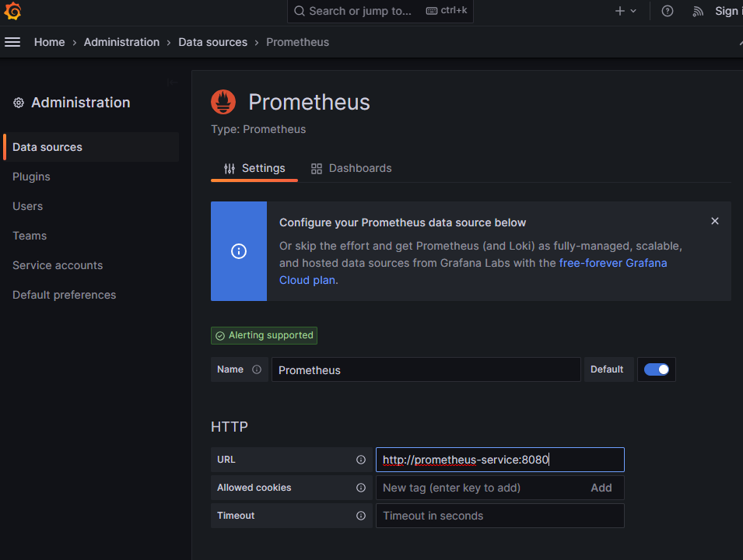Click the Timeout in seconds input
The width and height of the screenshot is (743, 560).
500,516
